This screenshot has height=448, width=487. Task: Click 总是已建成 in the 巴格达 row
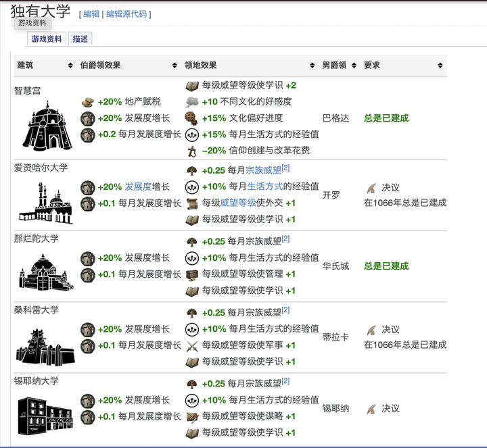(x=386, y=118)
